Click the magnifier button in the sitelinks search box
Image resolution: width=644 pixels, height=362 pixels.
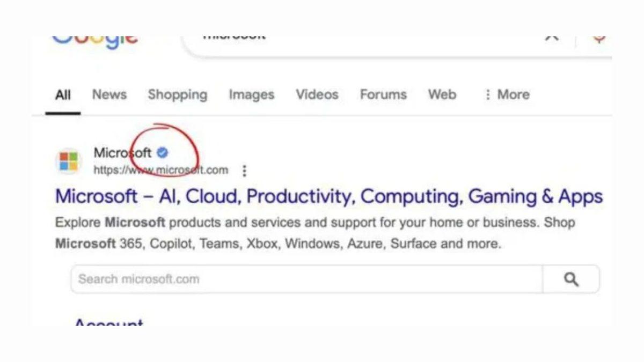pyautogui.click(x=571, y=279)
